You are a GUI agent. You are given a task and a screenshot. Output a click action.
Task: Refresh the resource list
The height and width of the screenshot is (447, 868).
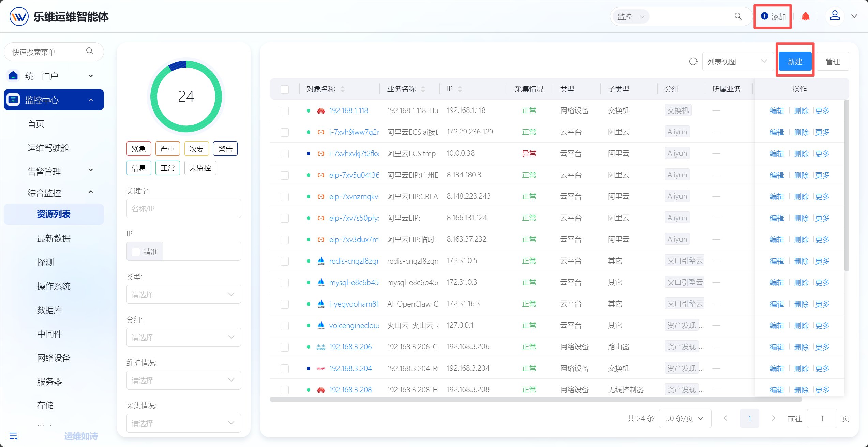pos(693,62)
